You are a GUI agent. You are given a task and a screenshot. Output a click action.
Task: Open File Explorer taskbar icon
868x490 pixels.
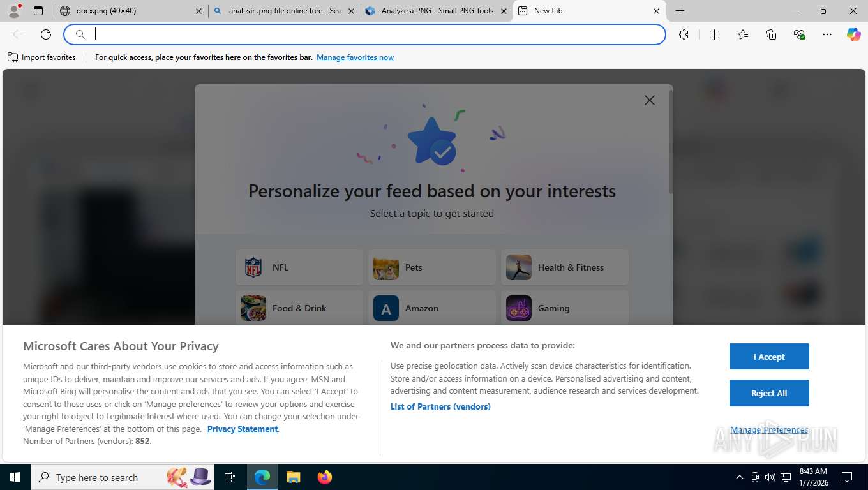pyautogui.click(x=293, y=477)
